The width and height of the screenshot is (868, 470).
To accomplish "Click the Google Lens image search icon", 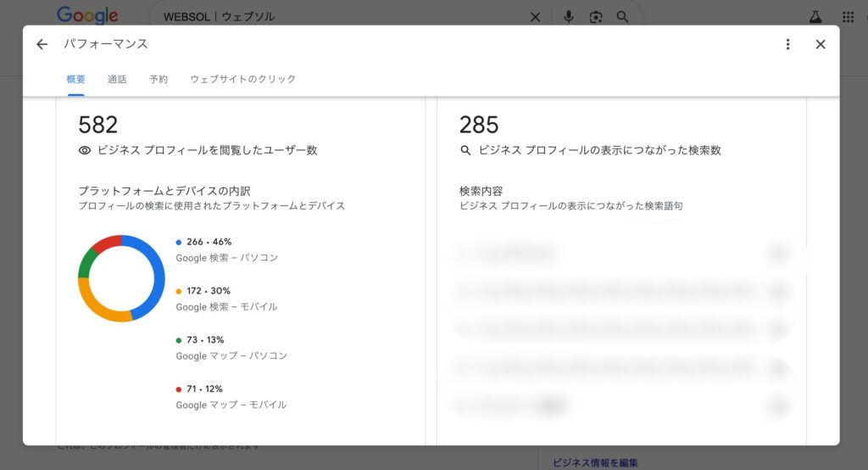I will (596, 17).
